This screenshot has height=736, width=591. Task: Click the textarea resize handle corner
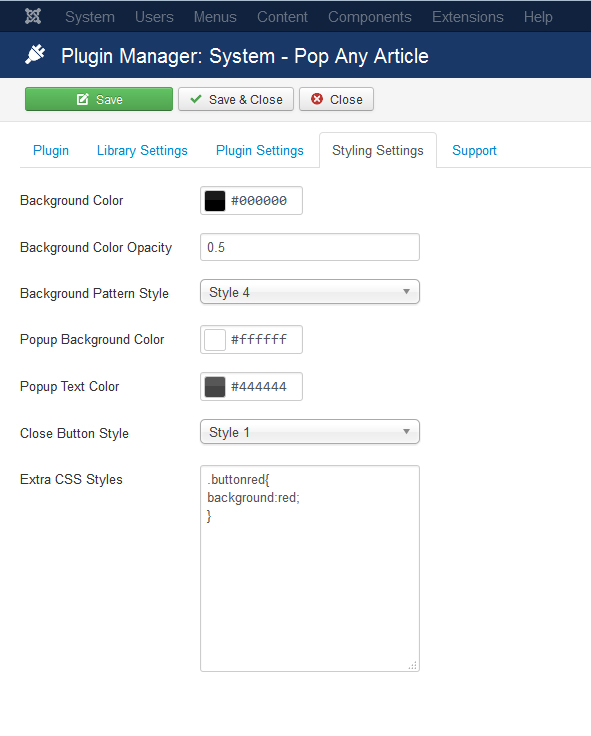pyautogui.click(x=413, y=666)
